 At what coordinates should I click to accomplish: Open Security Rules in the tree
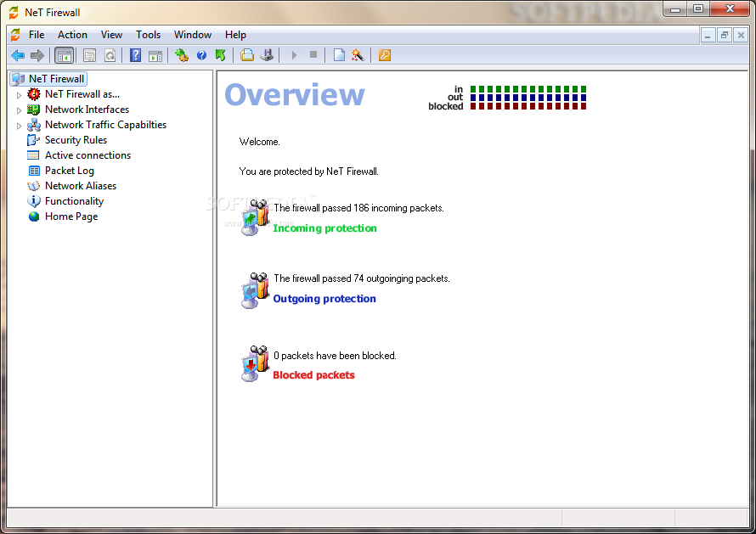coord(76,140)
